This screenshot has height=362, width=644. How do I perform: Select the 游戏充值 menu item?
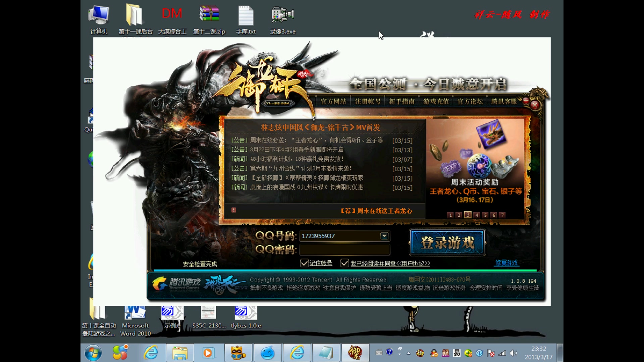436,102
